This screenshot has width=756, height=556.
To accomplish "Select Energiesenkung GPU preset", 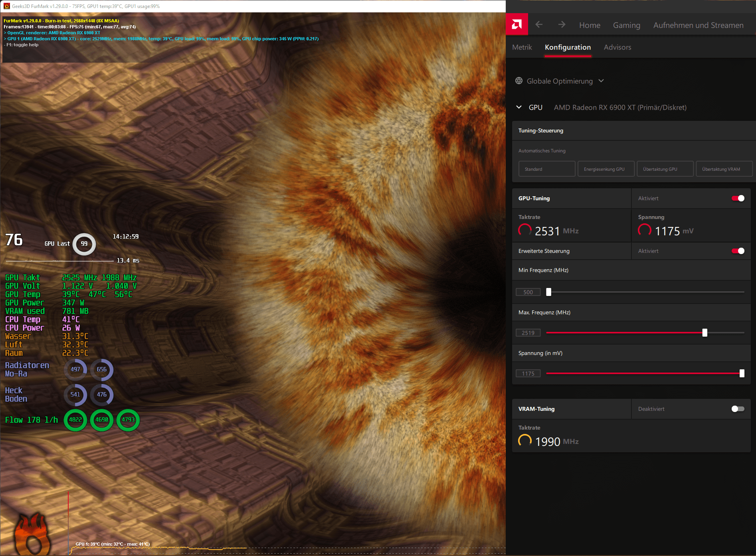I will [606, 169].
